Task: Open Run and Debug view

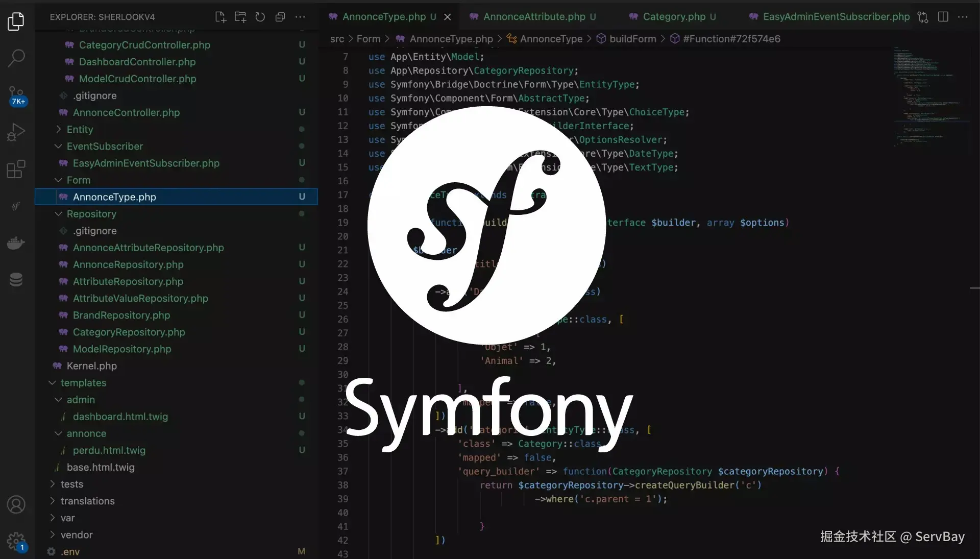Action: 16,132
